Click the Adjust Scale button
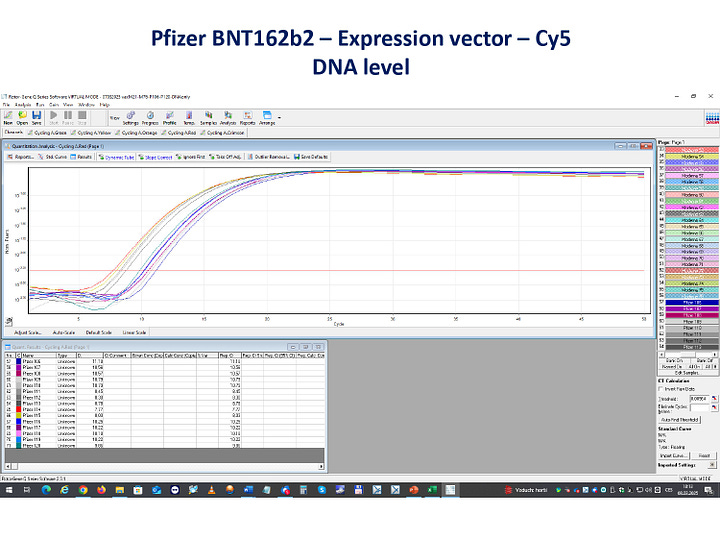This screenshot has height=540, width=720. click(x=28, y=332)
